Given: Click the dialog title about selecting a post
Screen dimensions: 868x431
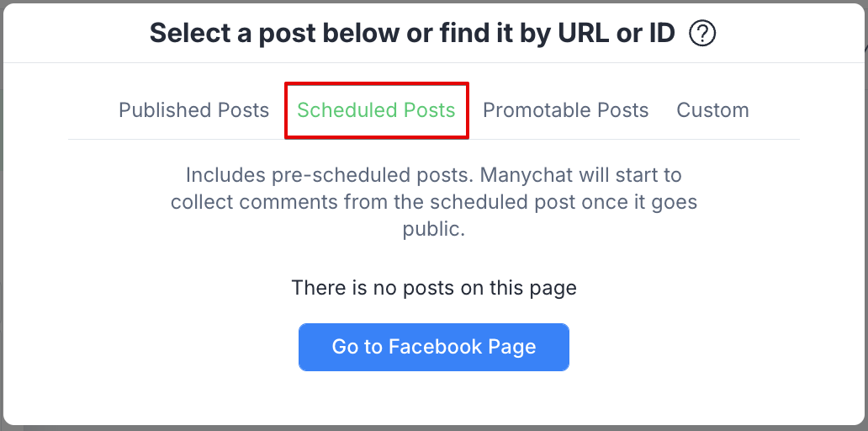Looking at the screenshot, I should [412, 33].
